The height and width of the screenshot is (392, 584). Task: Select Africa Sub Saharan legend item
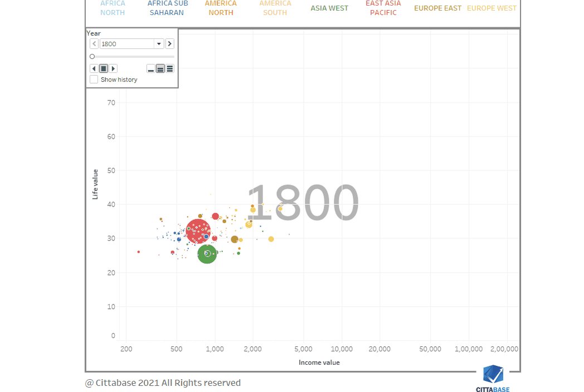pyautogui.click(x=167, y=8)
